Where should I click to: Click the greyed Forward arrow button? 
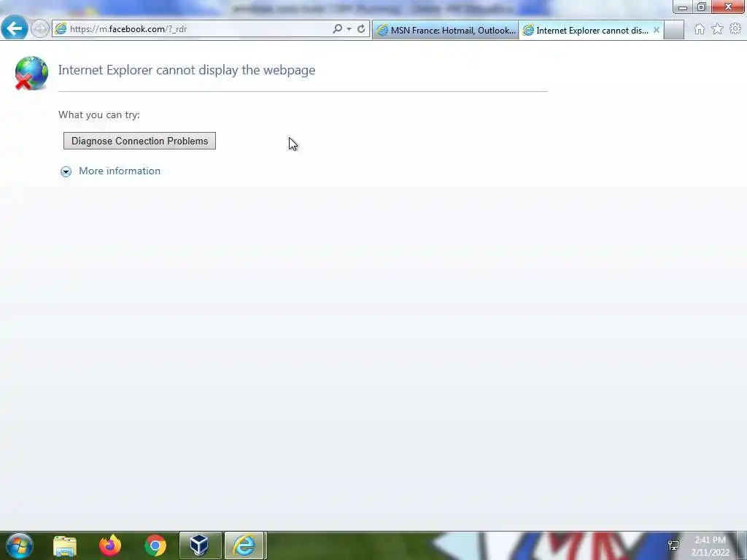pyautogui.click(x=40, y=29)
